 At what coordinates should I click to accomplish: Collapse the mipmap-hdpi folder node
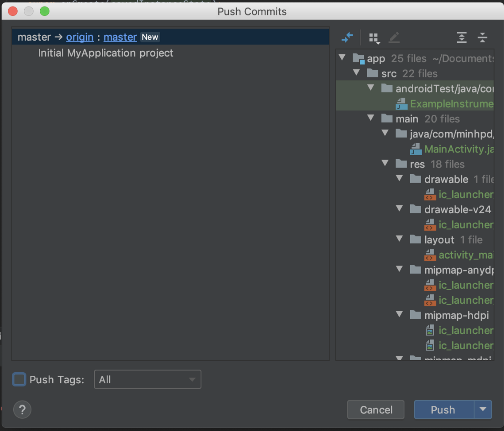(399, 315)
